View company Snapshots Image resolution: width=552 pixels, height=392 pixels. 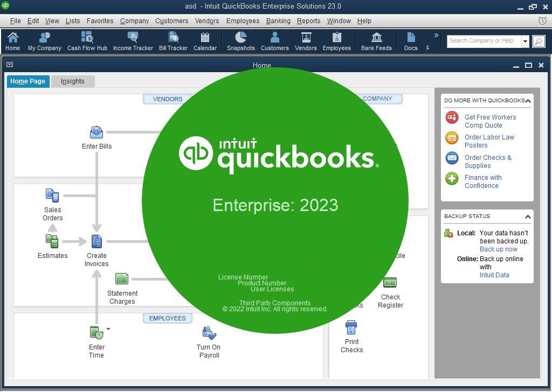pyautogui.click(x=241, y=41)
